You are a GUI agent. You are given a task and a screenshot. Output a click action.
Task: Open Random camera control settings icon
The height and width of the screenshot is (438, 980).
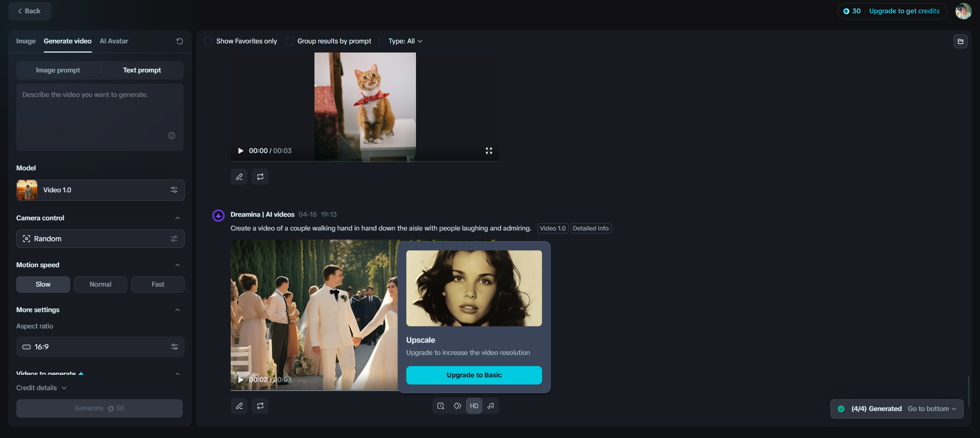174,239
